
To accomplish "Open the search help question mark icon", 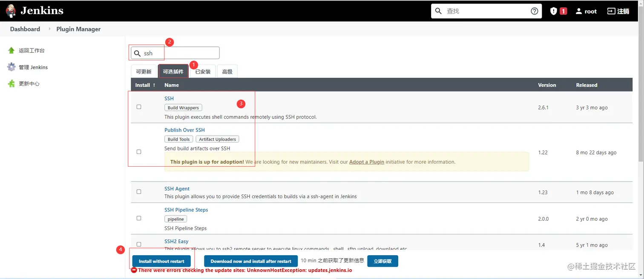I will point(535,11).
